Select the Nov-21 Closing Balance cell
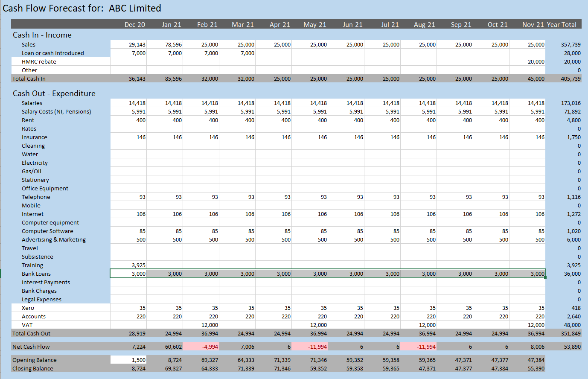588x379 pixels. (527, 368)
